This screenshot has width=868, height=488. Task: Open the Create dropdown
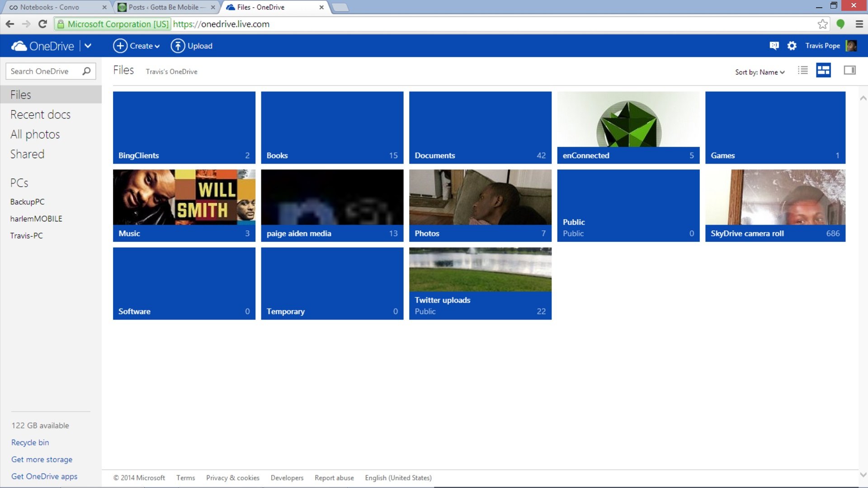pos(137,46)
